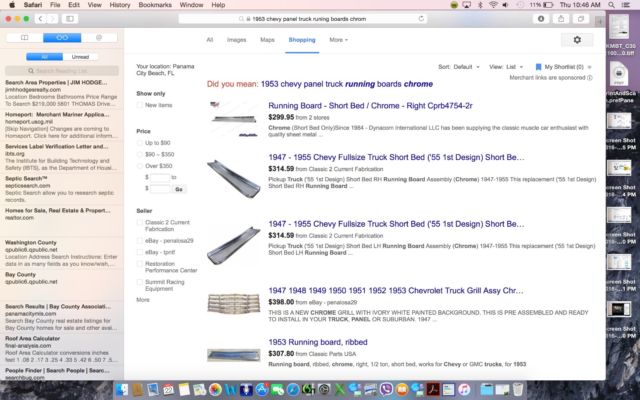The image size is (640, 400).
Task: Open Safari downloads button
Action: (541, 19)
